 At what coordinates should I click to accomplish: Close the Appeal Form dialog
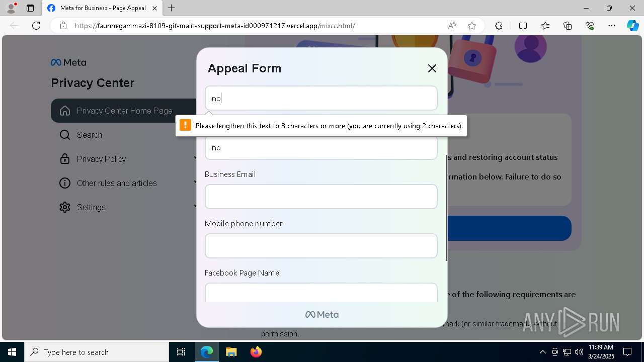(432, 68)
